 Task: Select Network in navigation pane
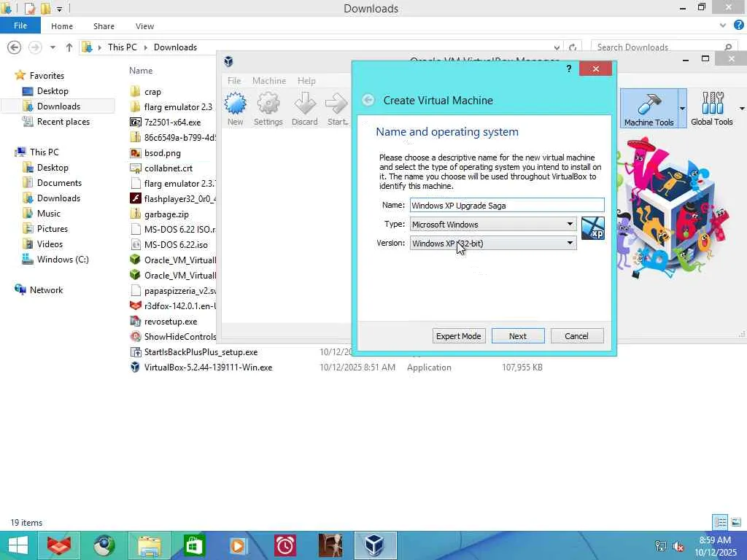pyautogui.click(x=46, y=289)
